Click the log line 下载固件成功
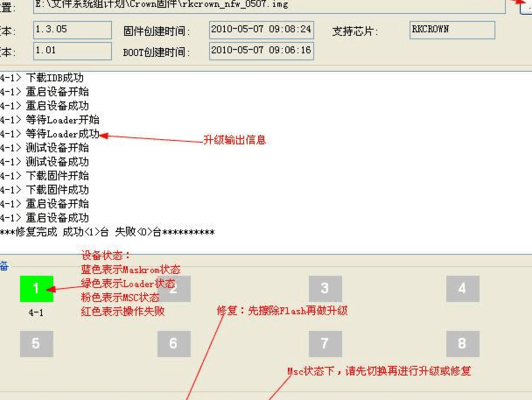The image size is (532, 400). coord(44,190)
